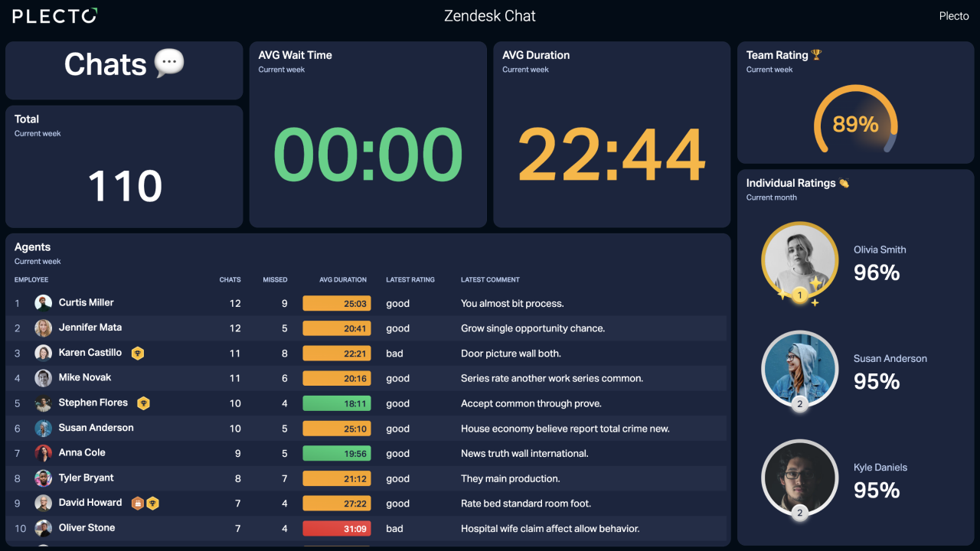The image size is (980, 551).
Task: Click comment 'Grow single opportunity chance.'
Action: pyautogui.click(x=533, y=328)
